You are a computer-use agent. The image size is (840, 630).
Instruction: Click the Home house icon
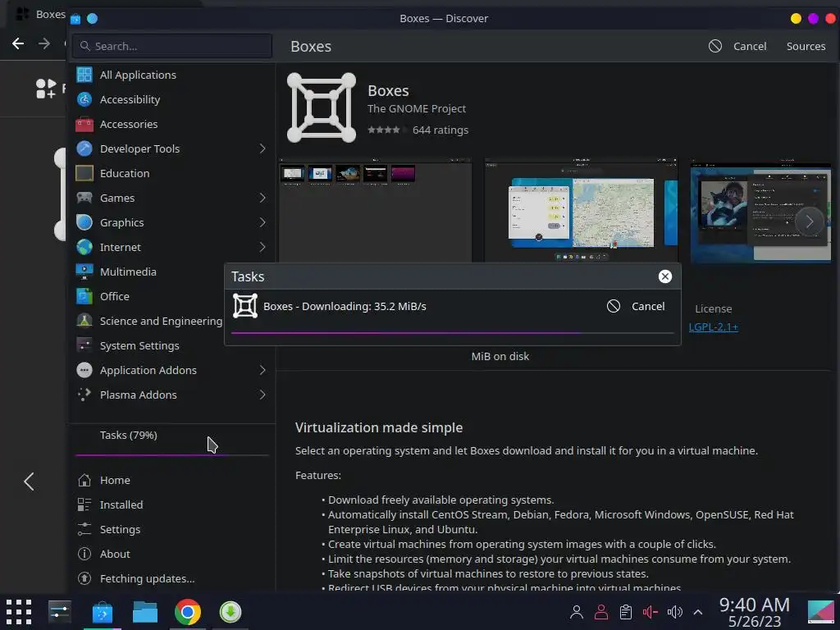[x=84, y=480]
